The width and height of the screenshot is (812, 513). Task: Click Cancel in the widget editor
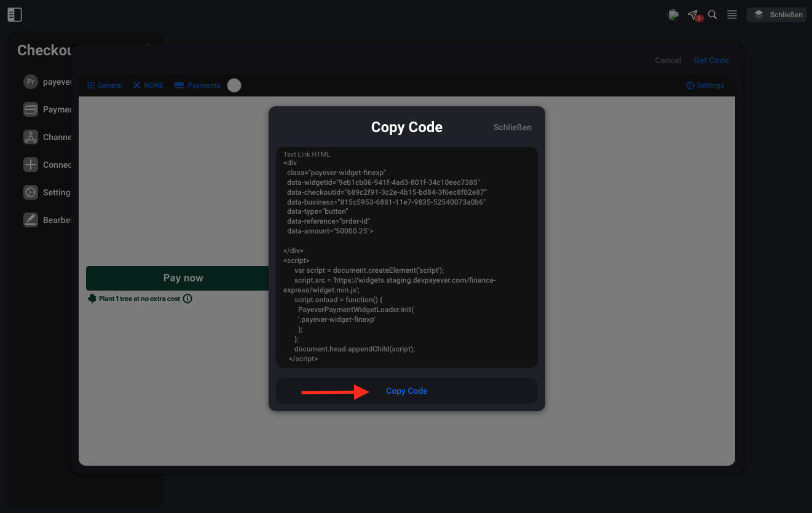tap(668, 60)
